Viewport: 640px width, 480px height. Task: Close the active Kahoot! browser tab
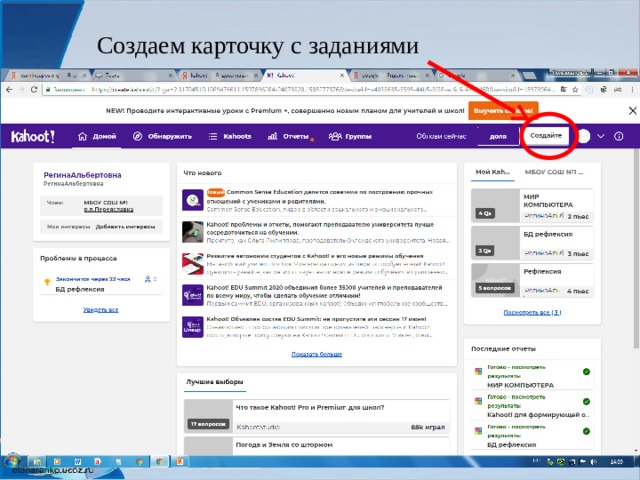(342, 76)
